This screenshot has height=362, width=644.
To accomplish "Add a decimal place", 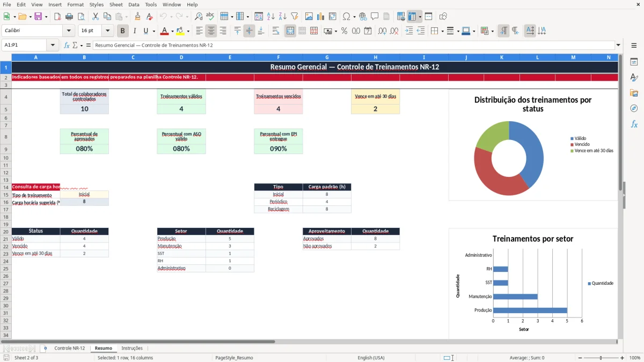I will tap(383, 31).
